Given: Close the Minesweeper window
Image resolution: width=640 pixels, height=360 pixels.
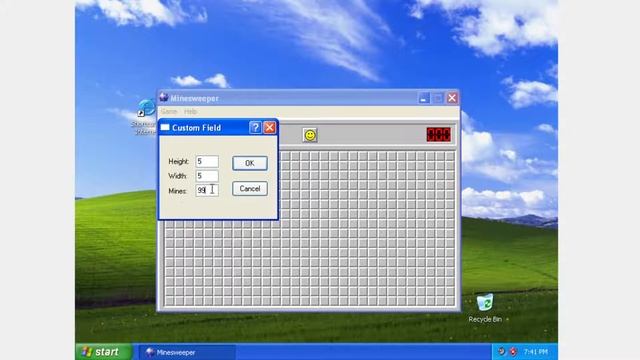Looking at the screenshot, I should click(x=452, y=98).
